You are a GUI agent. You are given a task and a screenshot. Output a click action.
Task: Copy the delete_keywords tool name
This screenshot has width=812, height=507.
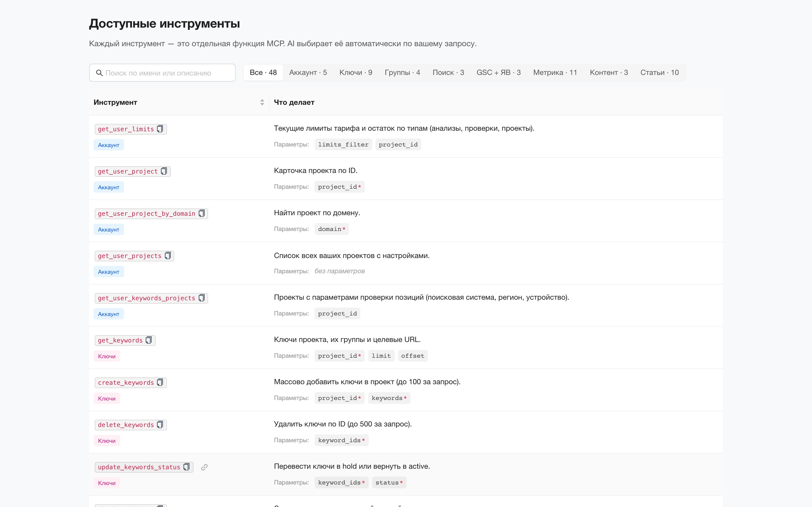(160, 425)
